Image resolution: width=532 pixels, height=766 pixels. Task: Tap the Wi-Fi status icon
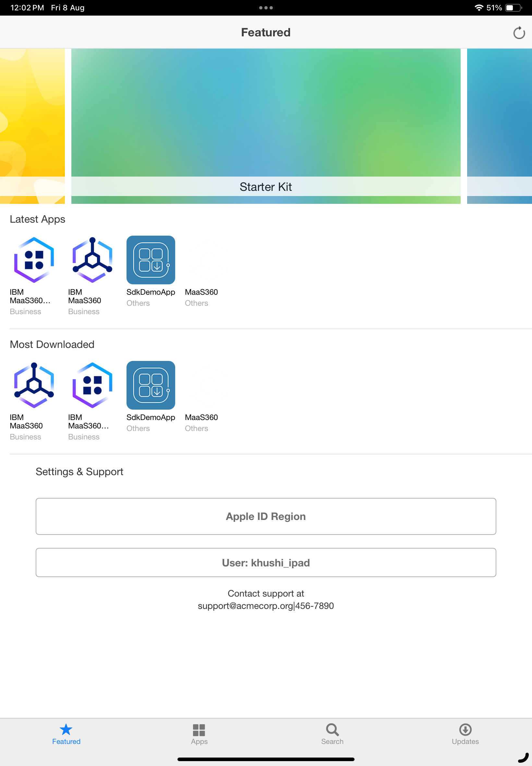(479, 8)
